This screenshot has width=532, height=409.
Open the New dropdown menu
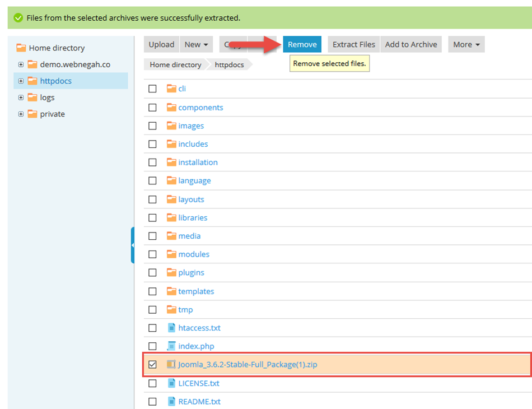point(196,45)
